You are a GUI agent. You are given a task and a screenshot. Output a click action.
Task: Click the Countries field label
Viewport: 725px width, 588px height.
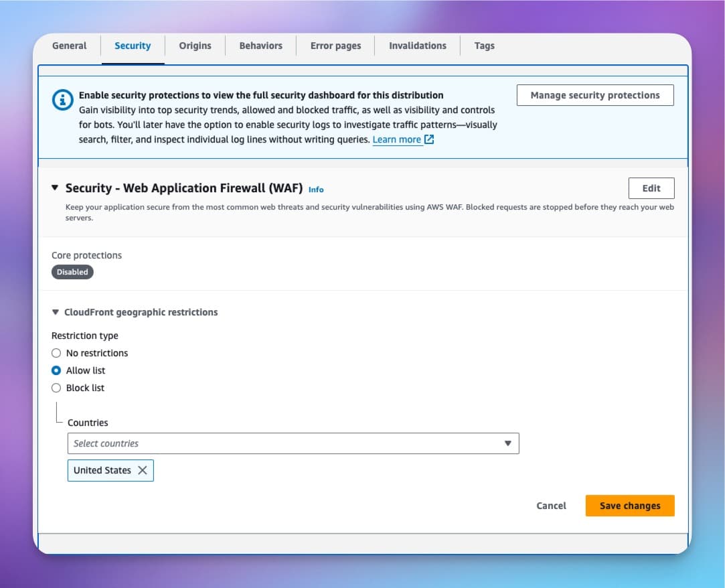point(88,423)
